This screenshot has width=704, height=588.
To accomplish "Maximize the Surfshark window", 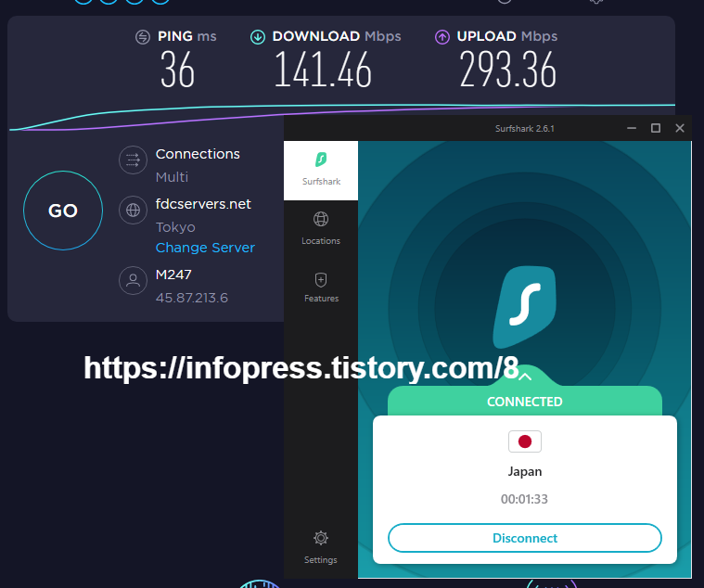I will (656, 128).
